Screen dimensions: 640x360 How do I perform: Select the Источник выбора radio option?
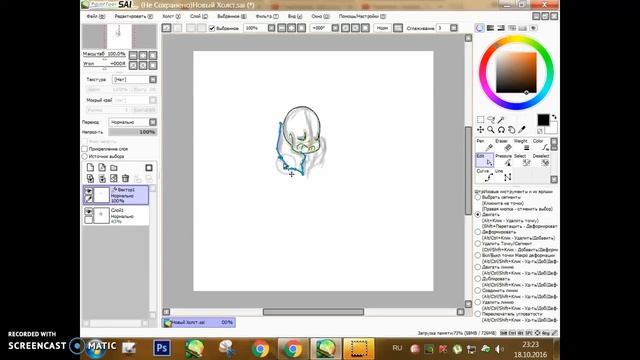[85, 156]
